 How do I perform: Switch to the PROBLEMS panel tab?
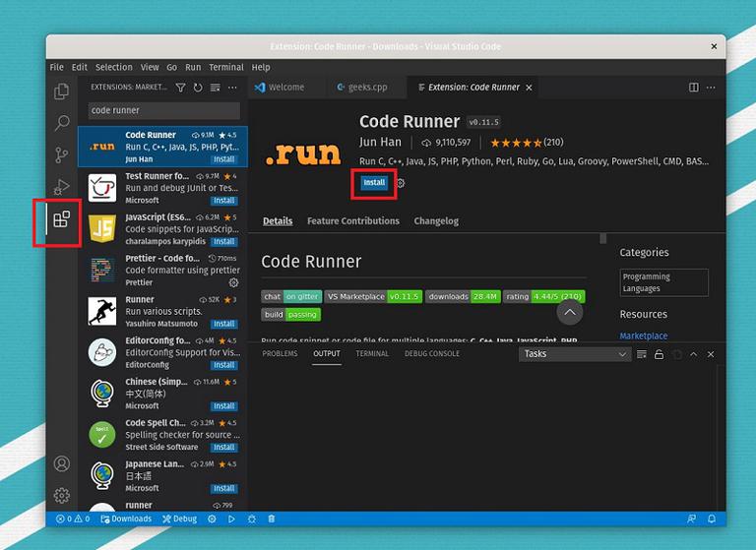[x=280, y=354]
